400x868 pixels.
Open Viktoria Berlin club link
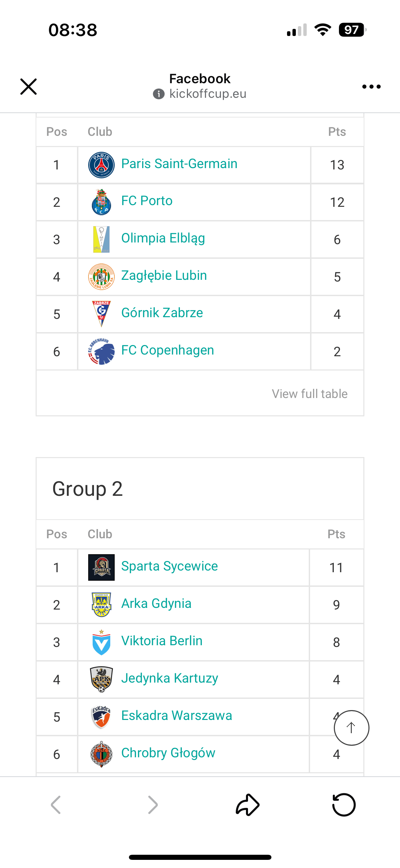[x=161, y=641]
